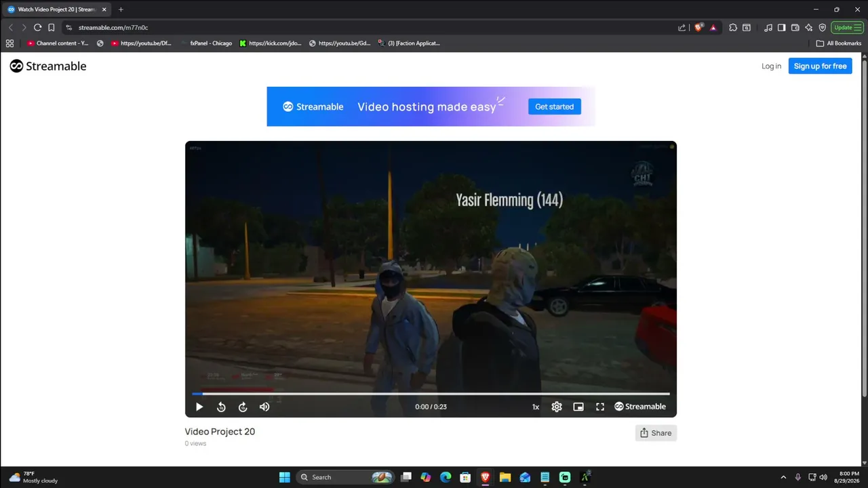This screenshot has height=488, width=868.
Task: Open the weather widget showing 78°F
Action: [x=33, y=477]
